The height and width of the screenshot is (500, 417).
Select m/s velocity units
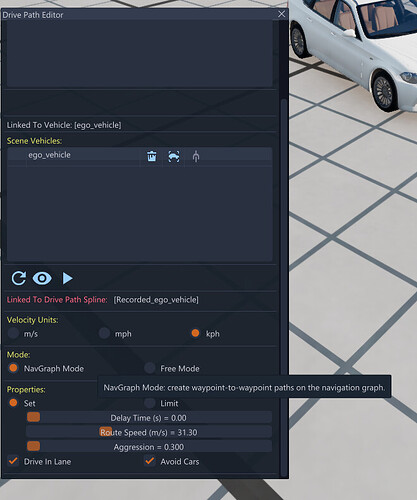click(x=13, y=333)
